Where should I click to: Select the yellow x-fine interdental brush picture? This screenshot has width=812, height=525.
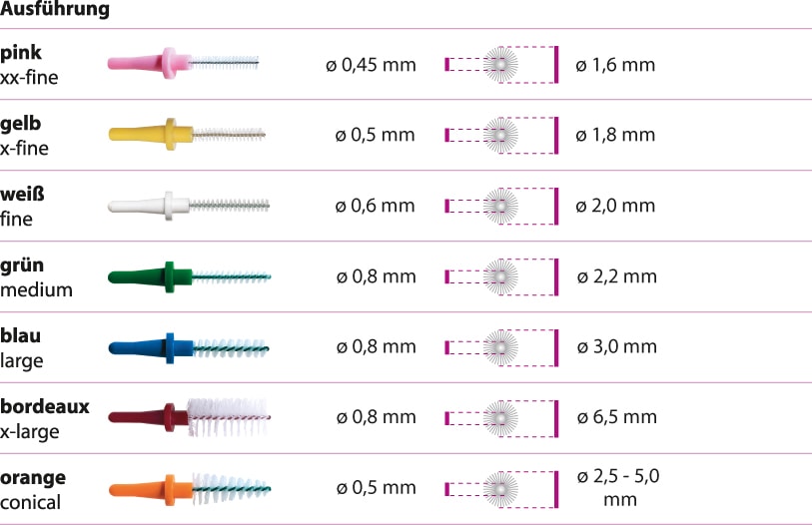(x=187, y=135)
